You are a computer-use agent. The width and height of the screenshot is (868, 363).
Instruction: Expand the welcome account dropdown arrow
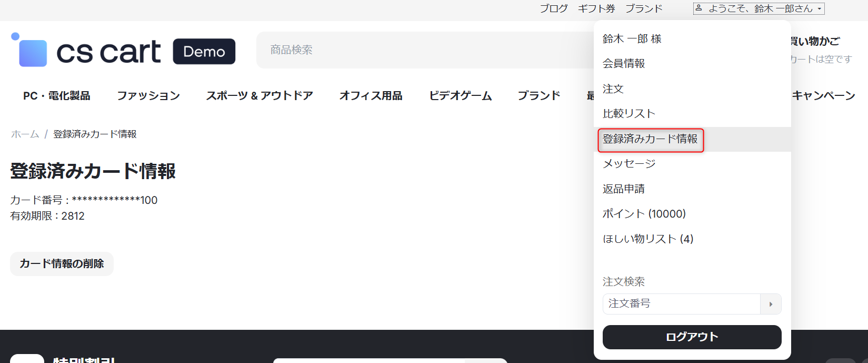[820, 9]
